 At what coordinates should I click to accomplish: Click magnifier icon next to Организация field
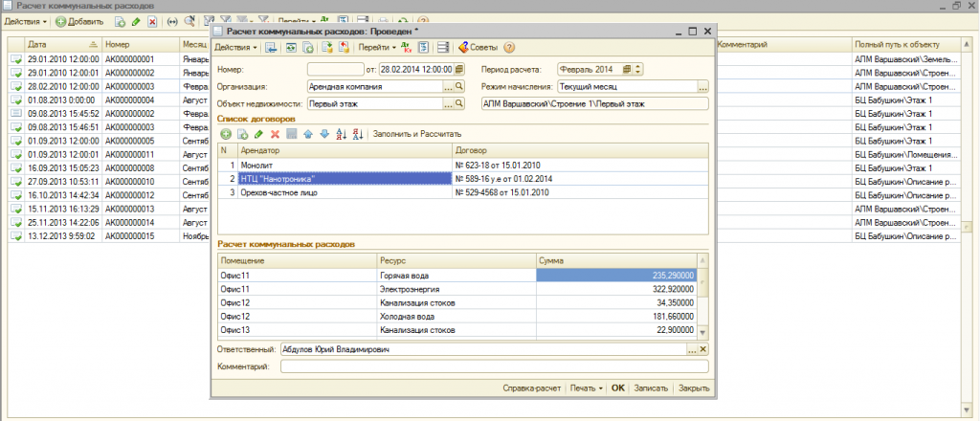click(x=460, y=87)
